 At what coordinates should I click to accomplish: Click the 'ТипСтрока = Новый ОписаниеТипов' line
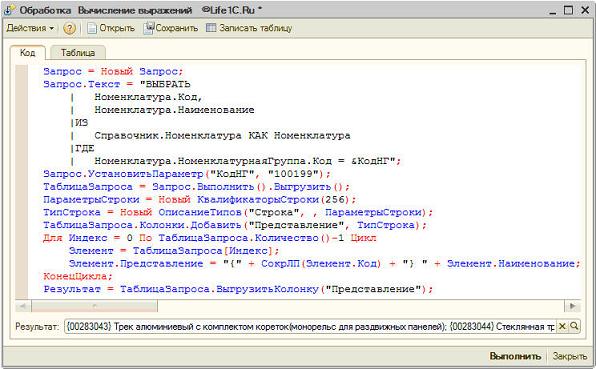click(x=238, y=212)
